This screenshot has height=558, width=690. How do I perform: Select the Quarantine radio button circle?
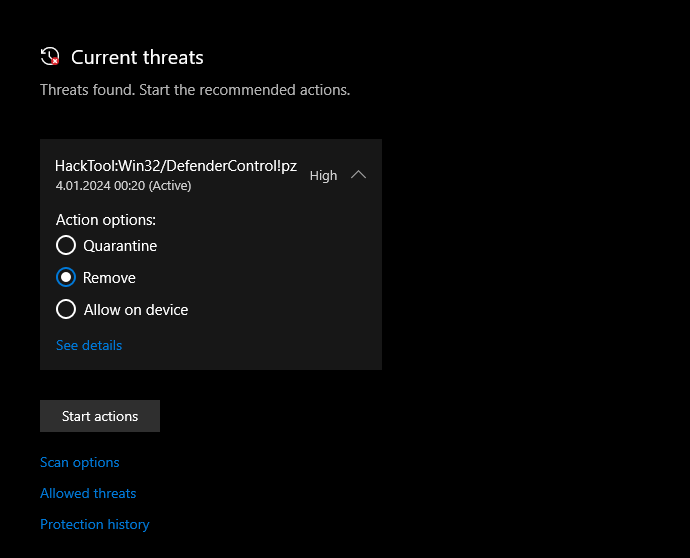(66, 245)
